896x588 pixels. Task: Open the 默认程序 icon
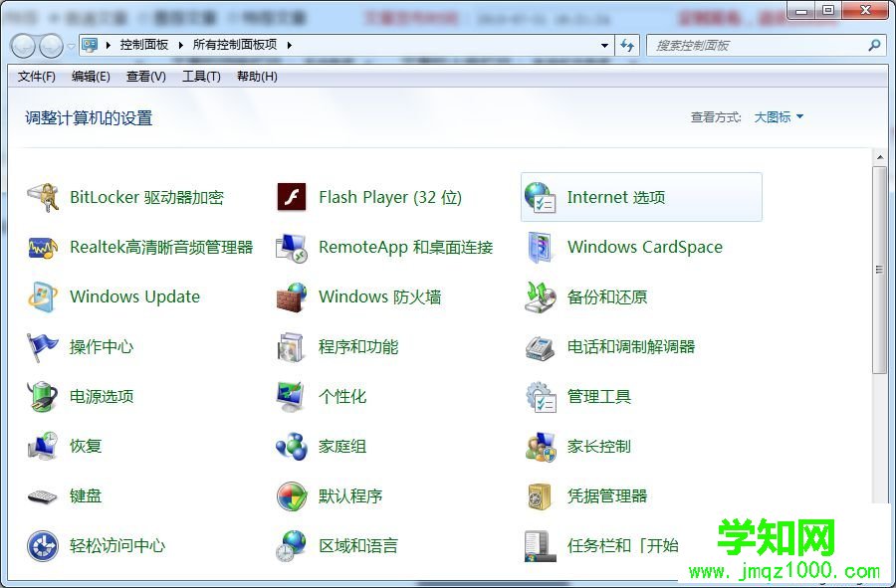click(x=292, y=495)
